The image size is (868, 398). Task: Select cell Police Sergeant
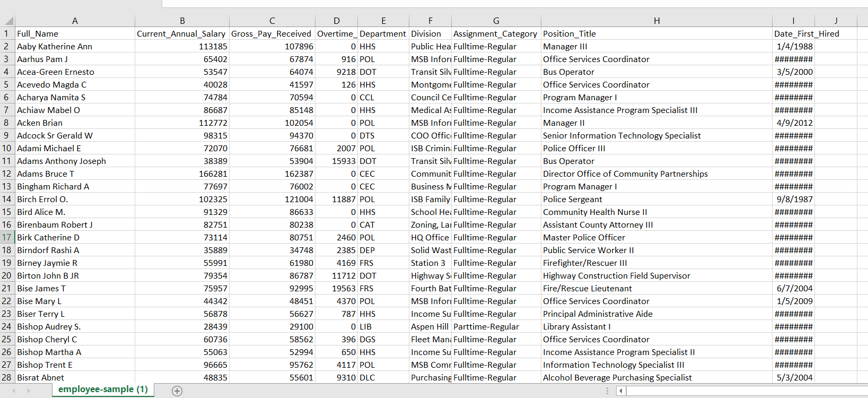(656, 199)
